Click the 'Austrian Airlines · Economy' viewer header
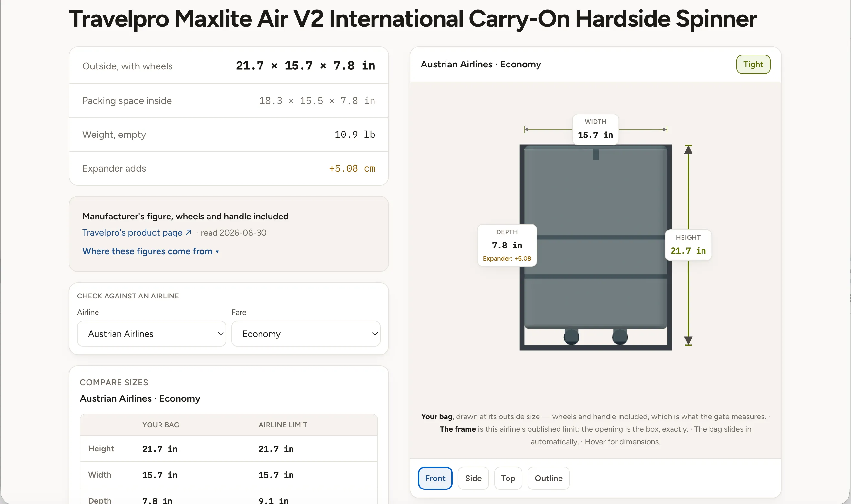The height and width of the screenshot is (504, 851). point(481,64)
